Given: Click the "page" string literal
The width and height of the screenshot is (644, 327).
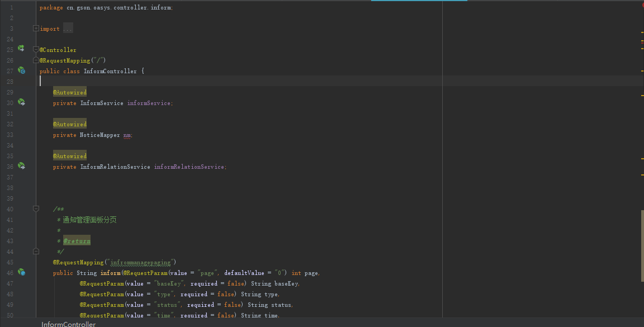Looking at the screenshot, I should 207,273.
